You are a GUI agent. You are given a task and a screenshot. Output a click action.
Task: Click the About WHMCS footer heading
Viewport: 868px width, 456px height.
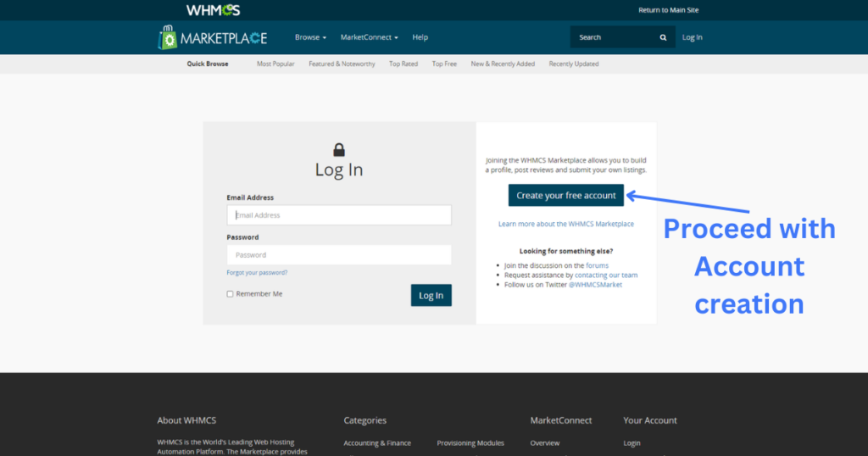(186, 420)
